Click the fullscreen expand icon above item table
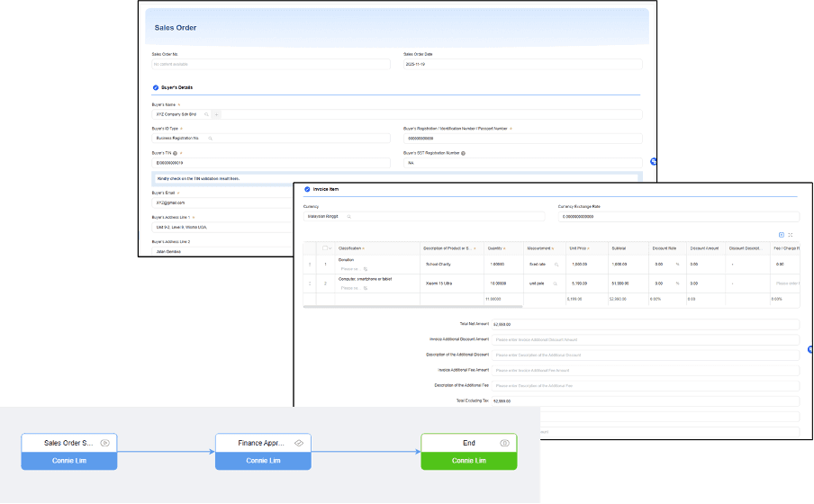The image size is (814, 504). (x=791, y=235)
